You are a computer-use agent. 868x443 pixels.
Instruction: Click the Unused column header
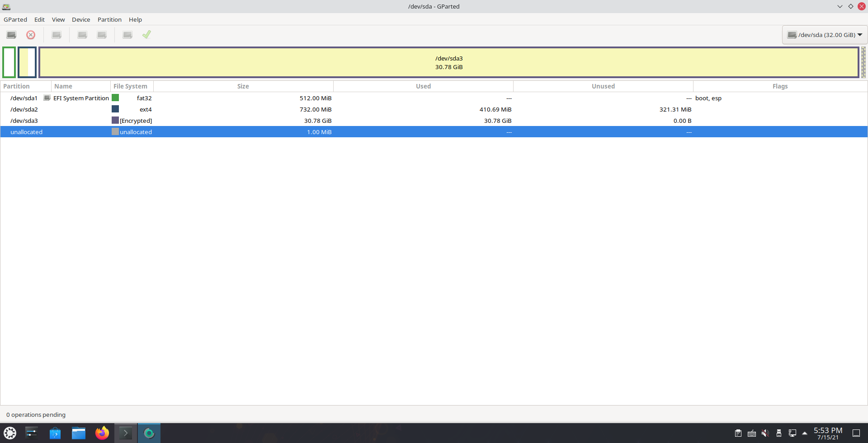coord(603,86)
